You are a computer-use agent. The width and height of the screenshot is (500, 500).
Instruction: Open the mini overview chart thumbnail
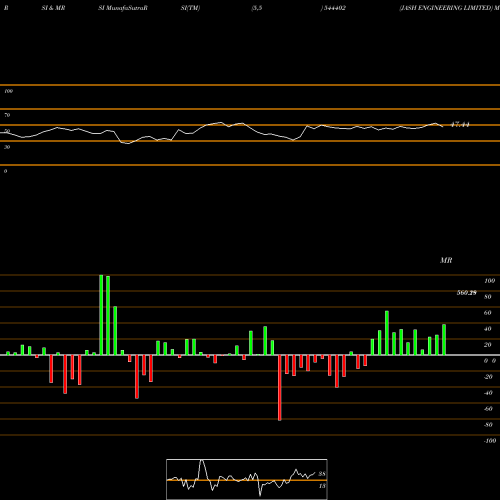click(x=247, y=479)
